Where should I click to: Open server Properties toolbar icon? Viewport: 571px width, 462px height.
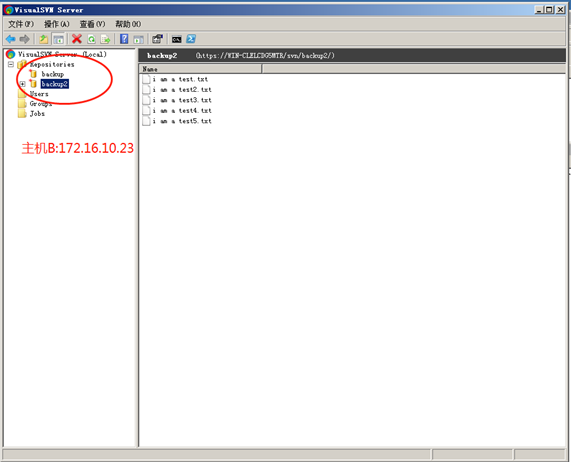click(x=157, y=39)
